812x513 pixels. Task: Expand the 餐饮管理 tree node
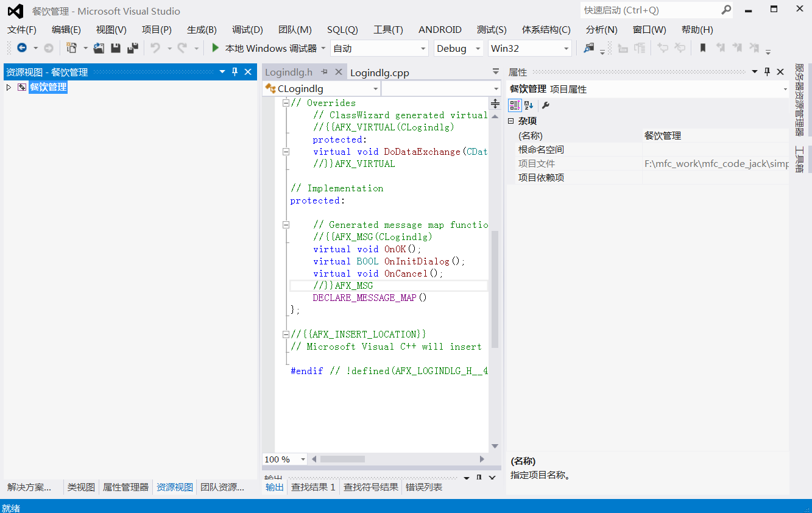pos(8,87)
